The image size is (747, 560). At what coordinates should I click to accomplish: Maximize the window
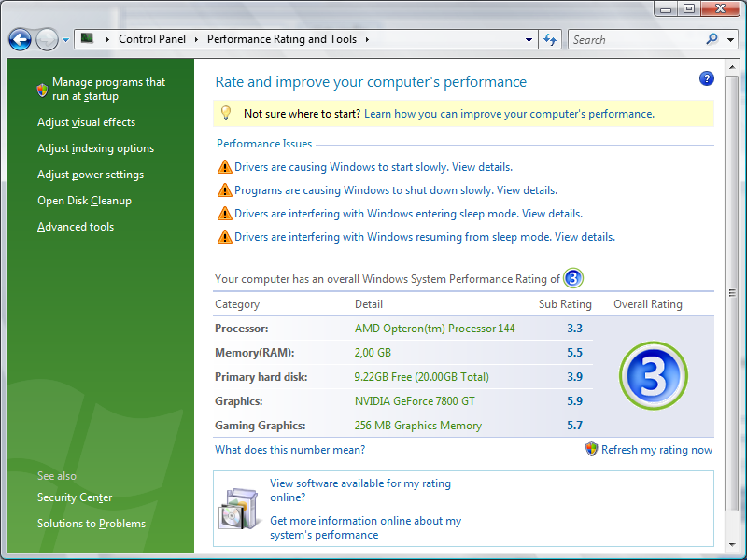click(689, 8)
